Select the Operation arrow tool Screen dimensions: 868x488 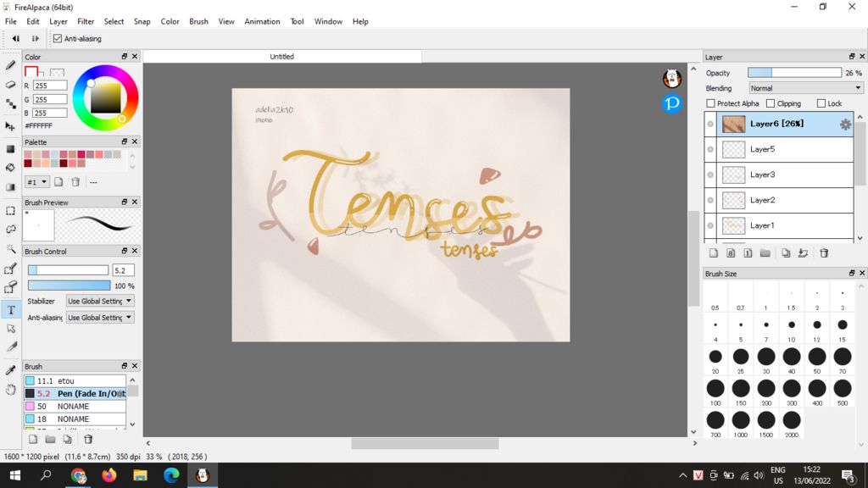point(10,329)
